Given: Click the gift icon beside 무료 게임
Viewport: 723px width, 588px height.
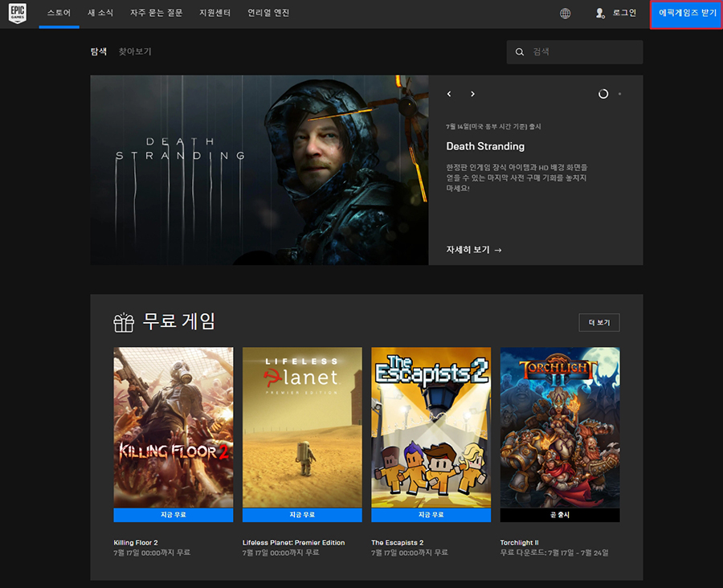Looking at the screenshot, I should point(124,322).
